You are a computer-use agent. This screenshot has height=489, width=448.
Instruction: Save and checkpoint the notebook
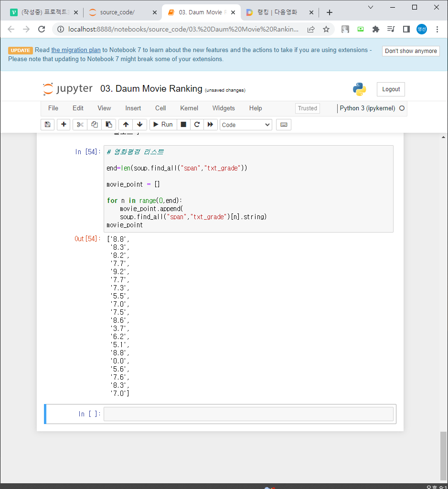(47, 125)
